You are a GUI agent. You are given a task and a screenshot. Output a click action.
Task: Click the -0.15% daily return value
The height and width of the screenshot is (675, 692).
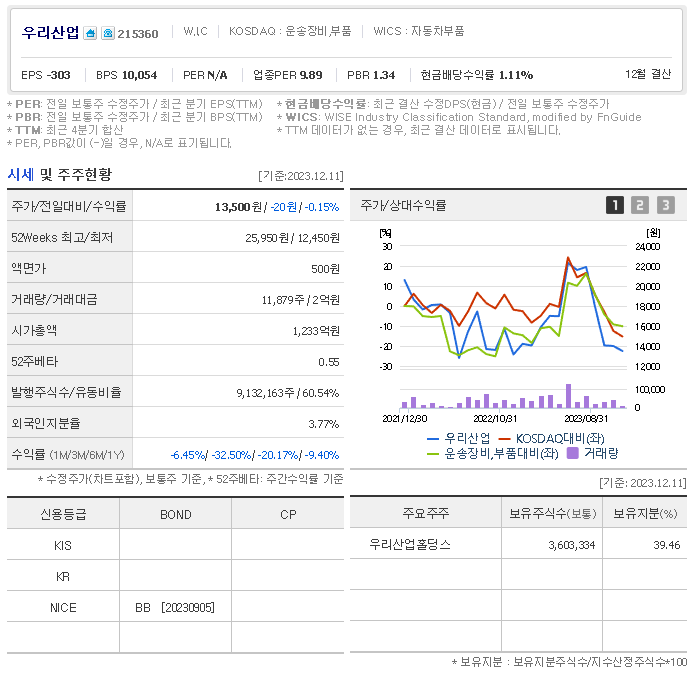pyautogui.click(x=322, y=207)
